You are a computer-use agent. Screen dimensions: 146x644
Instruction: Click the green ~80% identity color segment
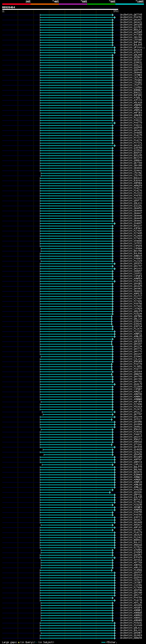(101, 4)
